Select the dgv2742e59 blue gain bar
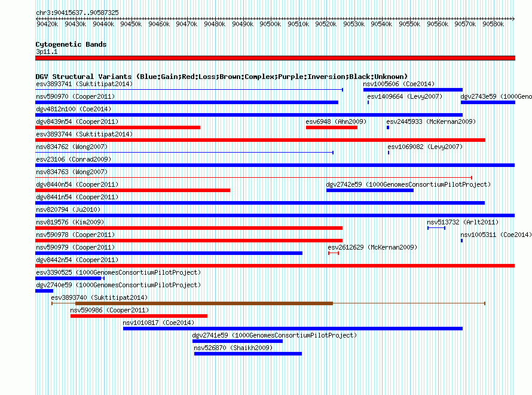Viewport: 532px width, 395px height. [x=370, y=190]
